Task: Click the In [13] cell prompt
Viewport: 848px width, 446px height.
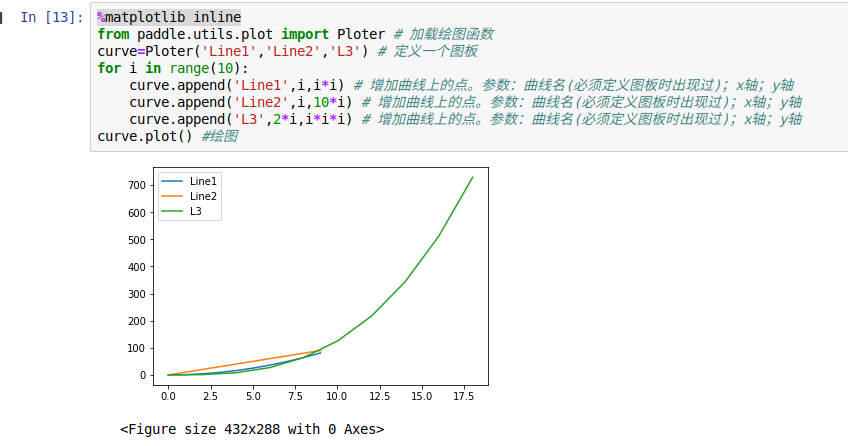Action: pos(52,17)
